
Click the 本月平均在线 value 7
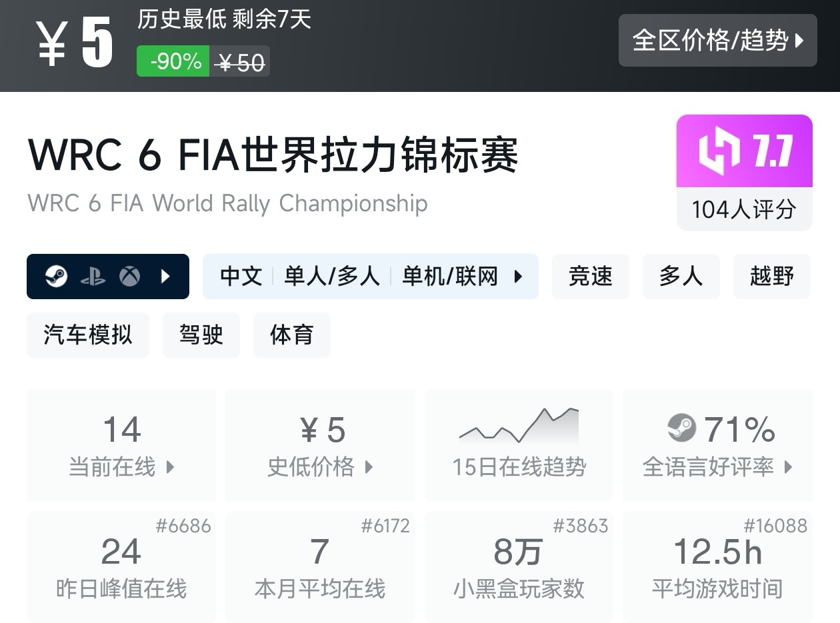tap(320, 552)
